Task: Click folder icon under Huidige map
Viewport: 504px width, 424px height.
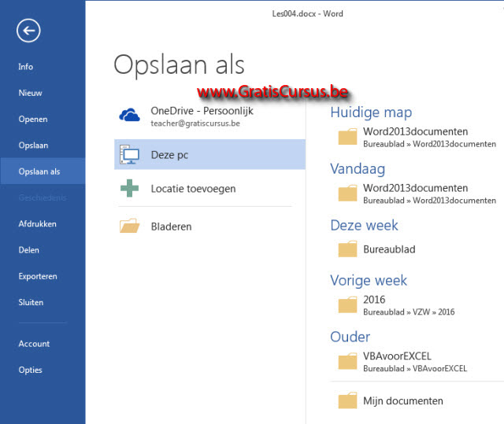Action: click(347, 137)
